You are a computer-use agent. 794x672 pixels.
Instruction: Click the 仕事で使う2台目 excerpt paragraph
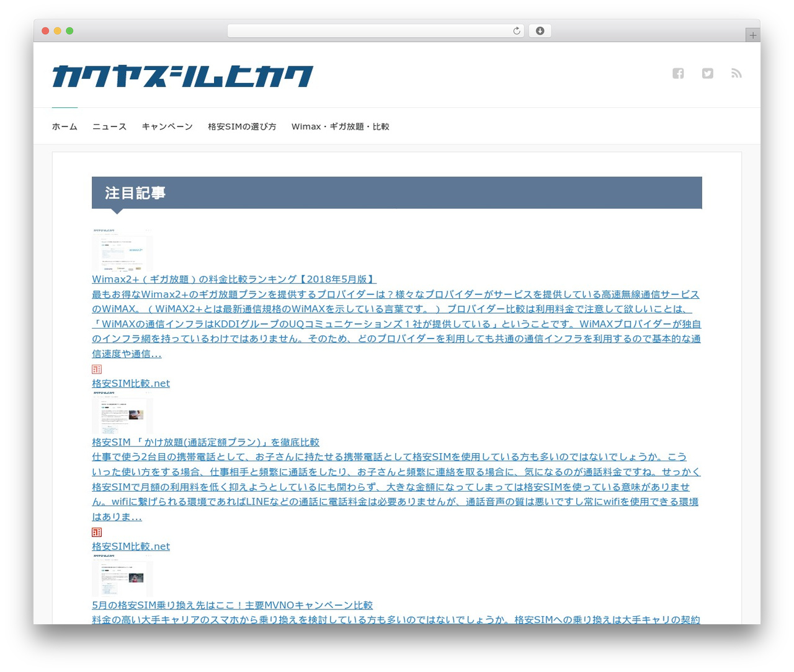click(x=396, y=487)
